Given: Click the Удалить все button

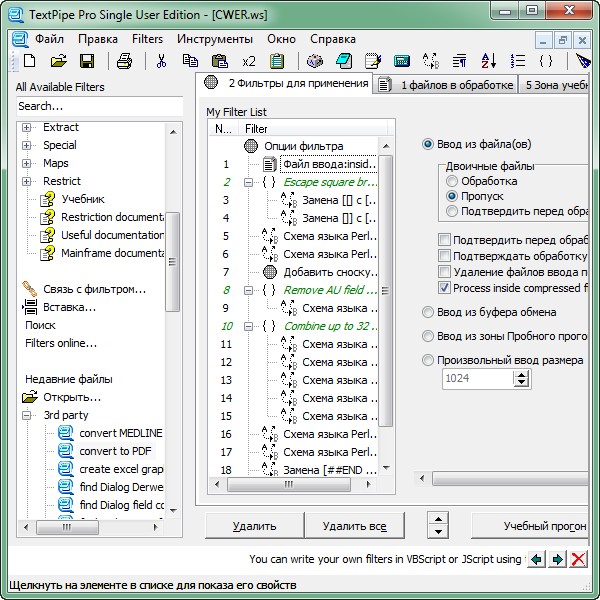Looking at the screenshot, I should [x=354, y=525].
